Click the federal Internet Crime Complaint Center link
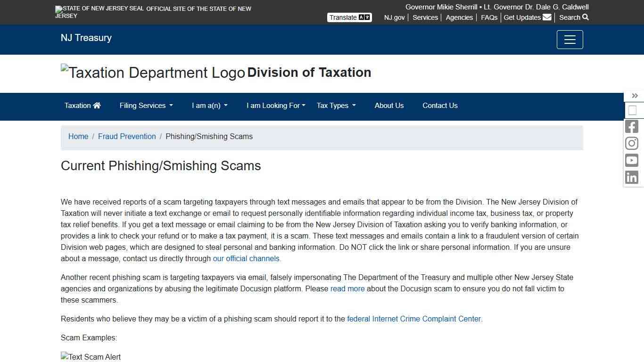 pyautogui.click(x=414, y=319)
